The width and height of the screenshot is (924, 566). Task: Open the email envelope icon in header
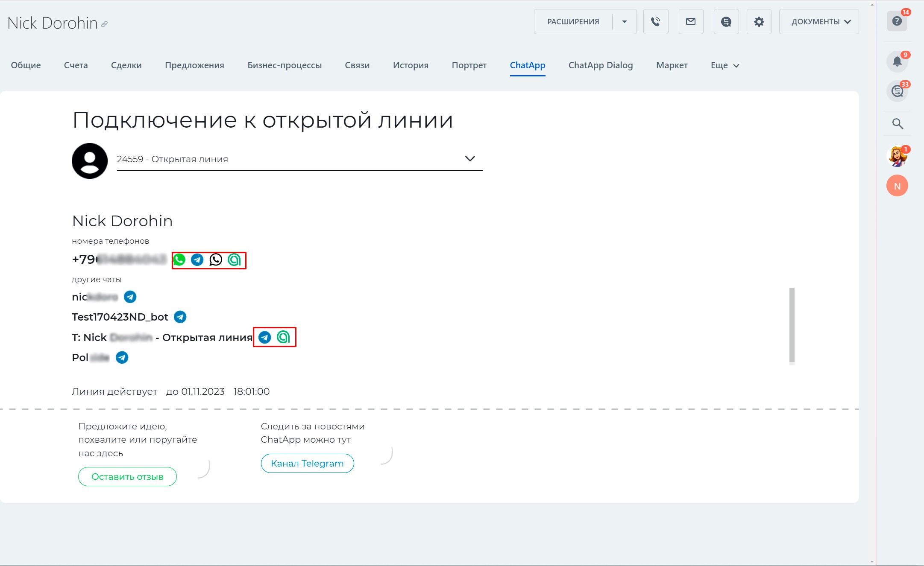(x=691, y=21)
